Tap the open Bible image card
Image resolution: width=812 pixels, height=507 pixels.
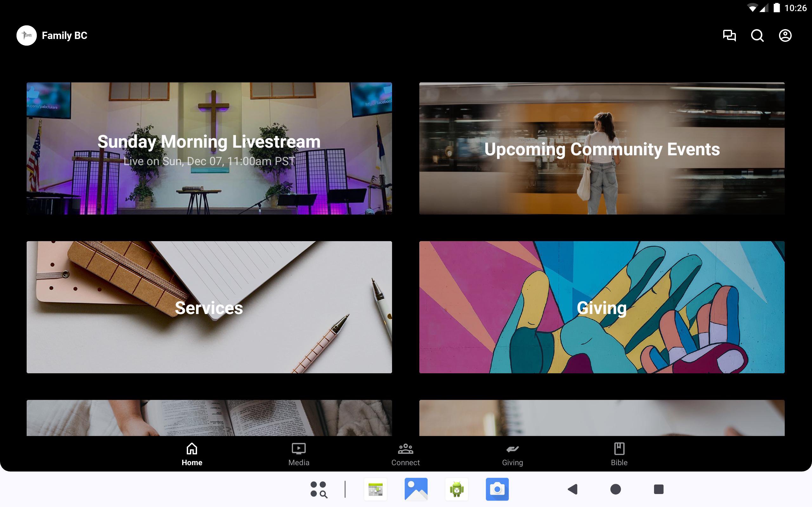pyautogui.click(x=209, y=417)
